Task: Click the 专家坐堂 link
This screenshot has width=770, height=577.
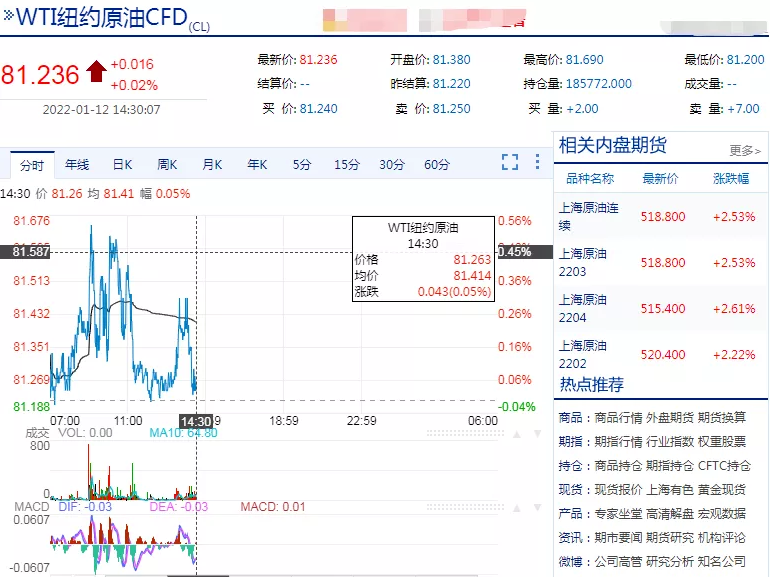Action: click(x=618, y=514)
